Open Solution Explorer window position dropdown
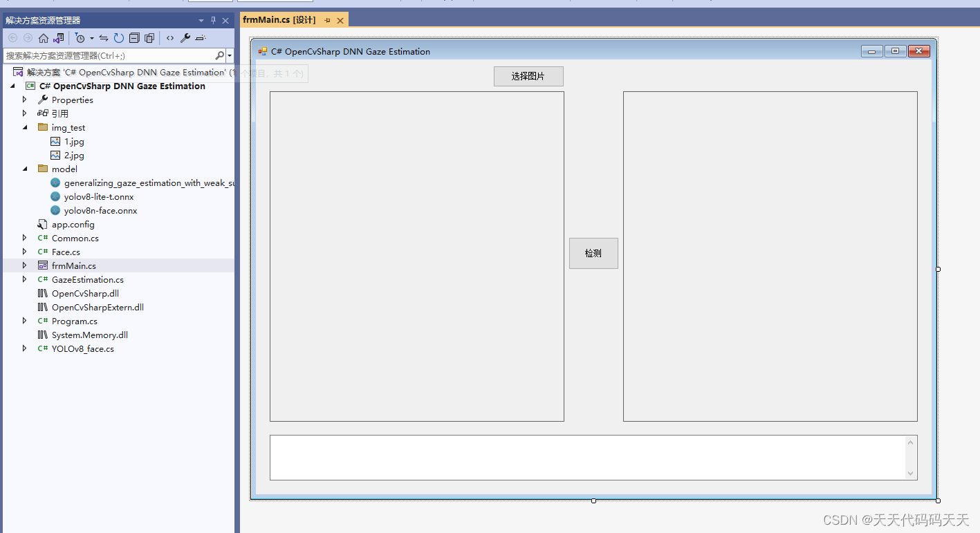 pos(201,21)
